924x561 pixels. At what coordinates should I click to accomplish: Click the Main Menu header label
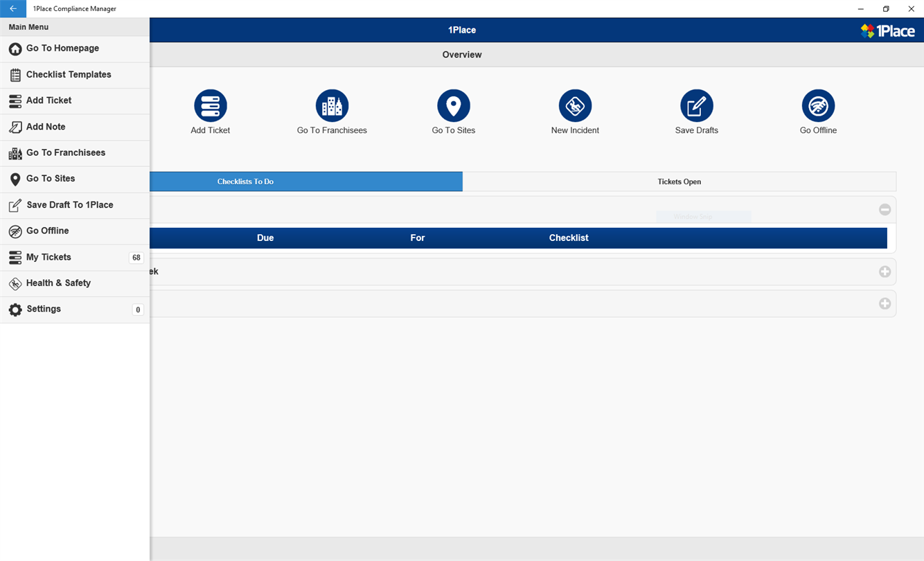point(28,27)
